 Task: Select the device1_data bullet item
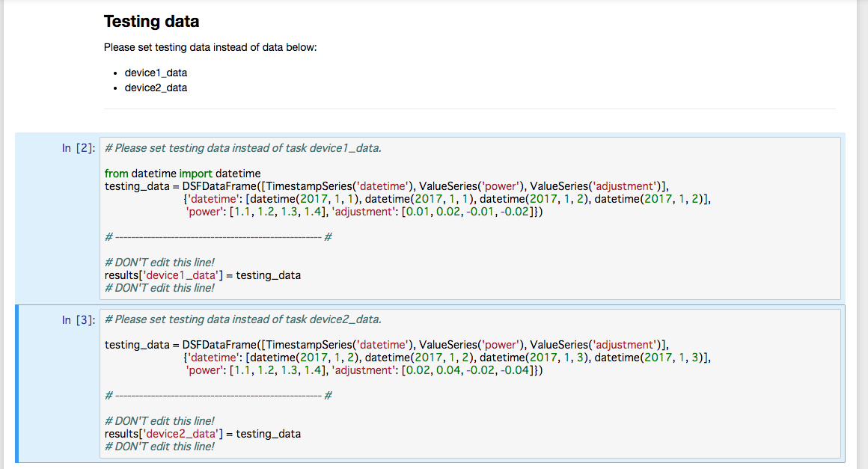click(156, 73)
